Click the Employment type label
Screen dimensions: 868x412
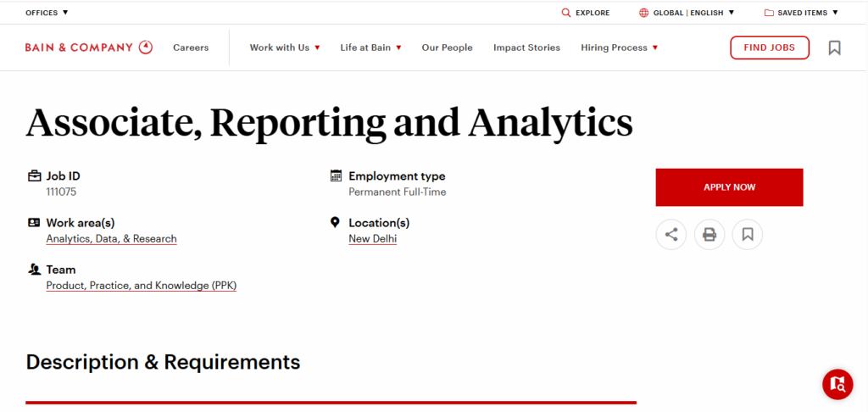click(x=397, y=176)
